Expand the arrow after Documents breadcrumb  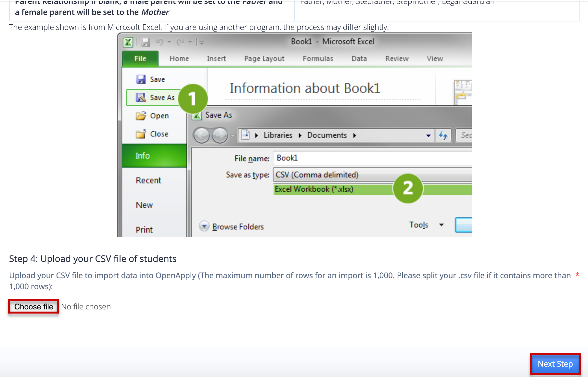(x=355, y=136)
